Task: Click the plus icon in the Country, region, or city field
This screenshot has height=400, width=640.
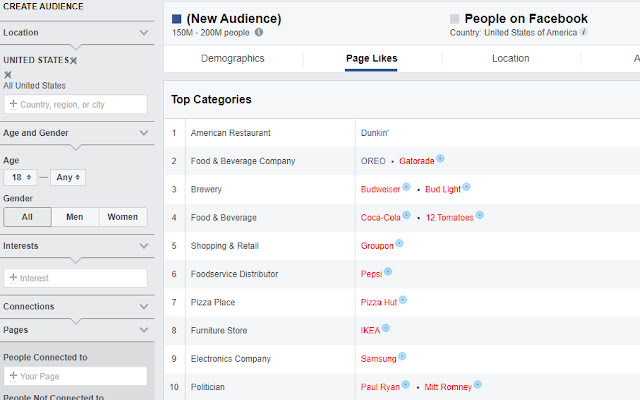Action: (x=13, y=104)
